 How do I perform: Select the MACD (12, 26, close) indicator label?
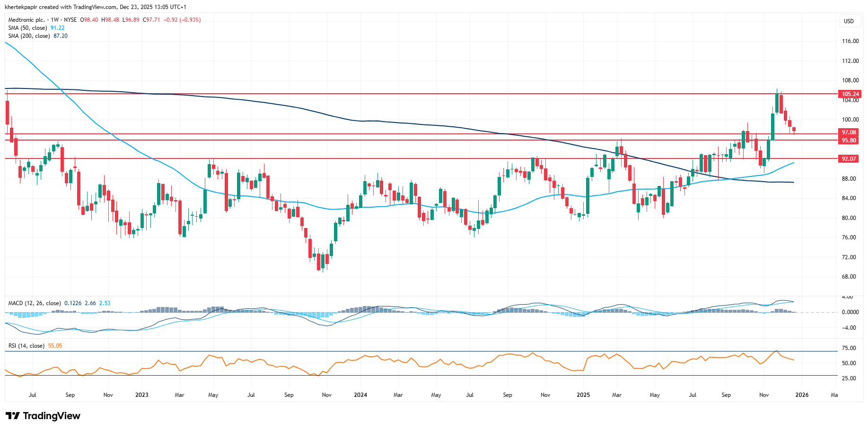click(35, 303)
